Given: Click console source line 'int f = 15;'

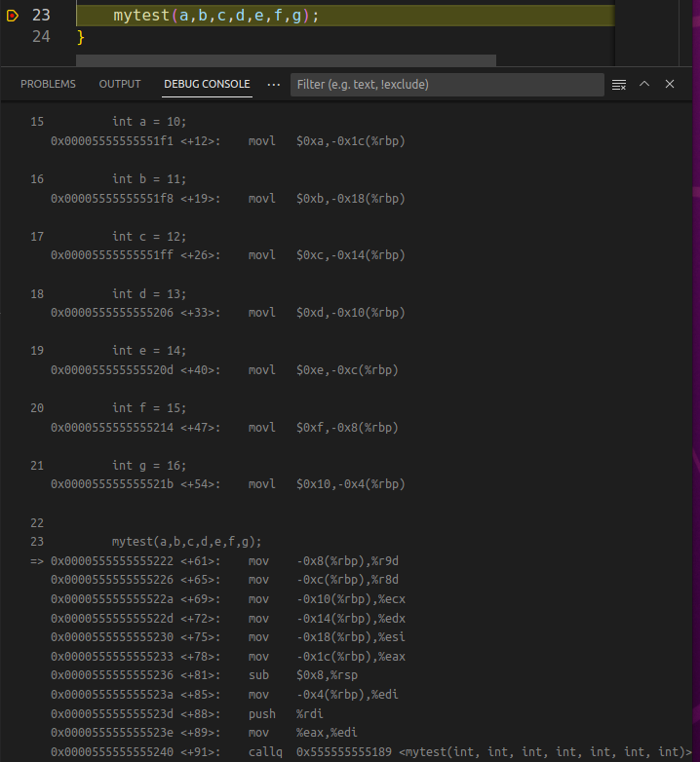Looking at the screenshot, I should click(149, 407).
